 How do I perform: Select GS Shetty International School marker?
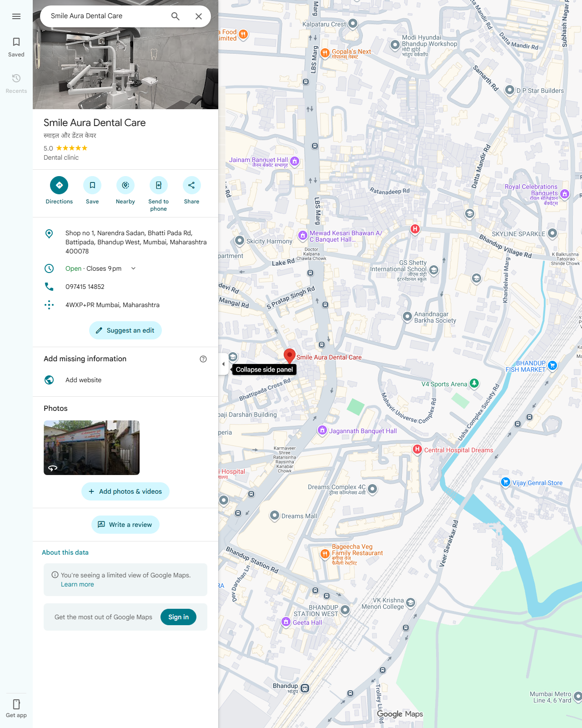pos(434,270)
